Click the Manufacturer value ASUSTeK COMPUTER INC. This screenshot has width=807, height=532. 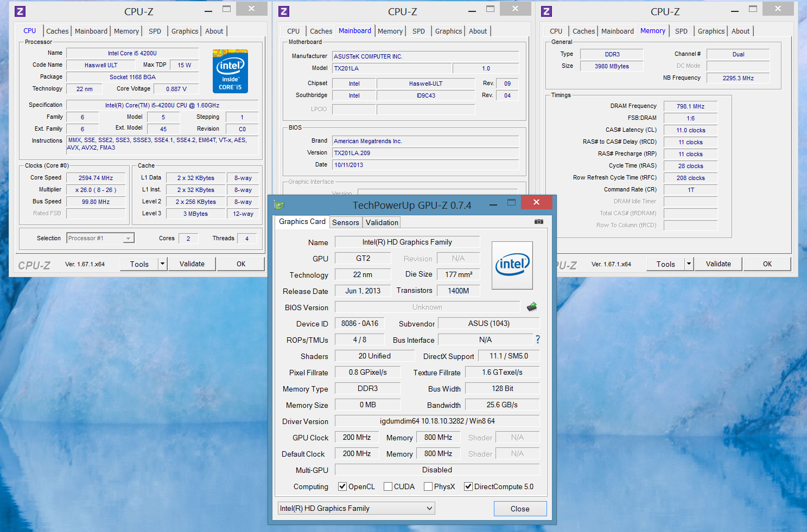point(425,56)
